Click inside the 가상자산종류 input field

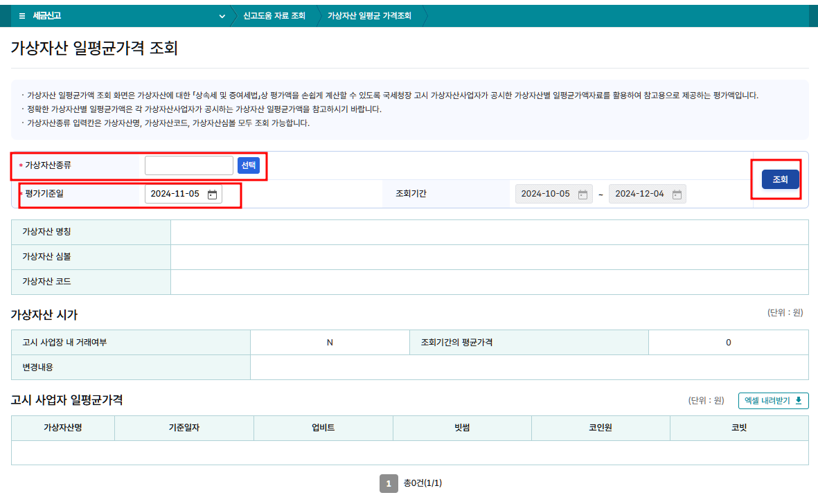[x=188, y=165]
